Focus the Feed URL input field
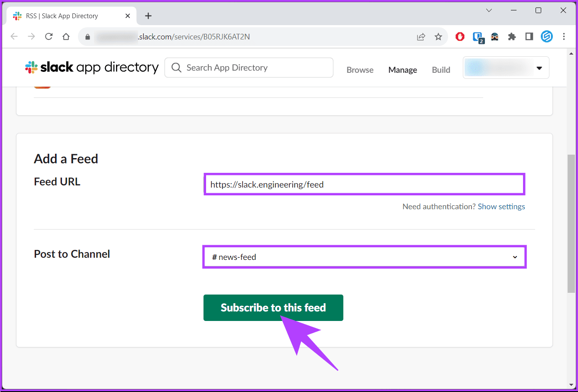The image size is (578, 392). click(364, 185)
